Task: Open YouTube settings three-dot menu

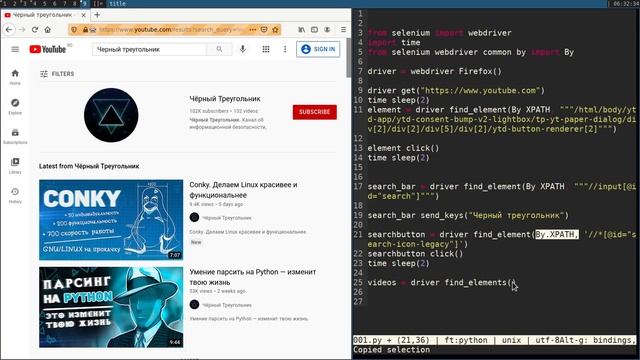Action: [285, 49]
